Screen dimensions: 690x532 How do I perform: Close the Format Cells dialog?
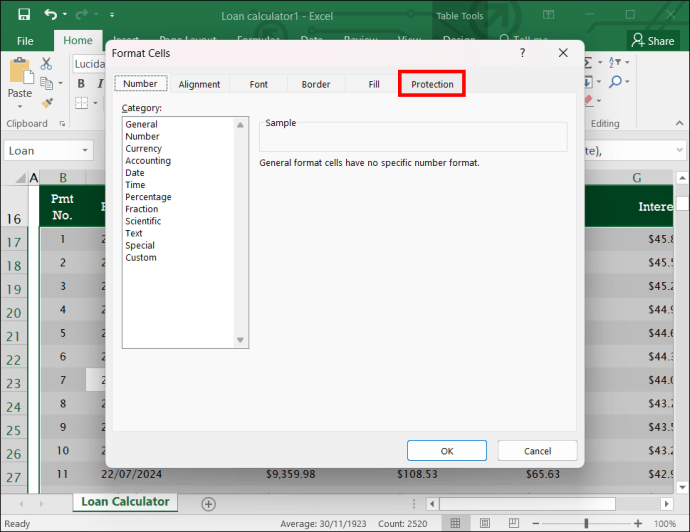(563, 53)
